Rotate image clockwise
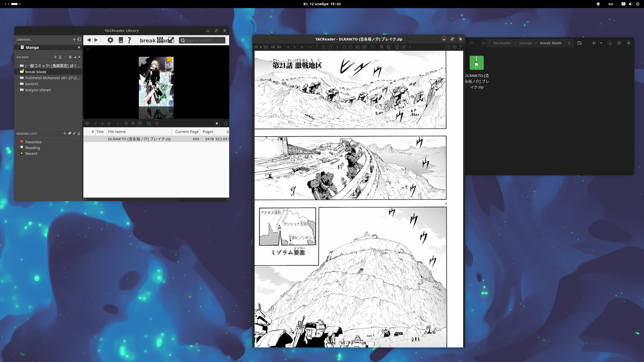The height and width of the screenshot is (362, 644). pyautogui.click(x=351, y=47)
